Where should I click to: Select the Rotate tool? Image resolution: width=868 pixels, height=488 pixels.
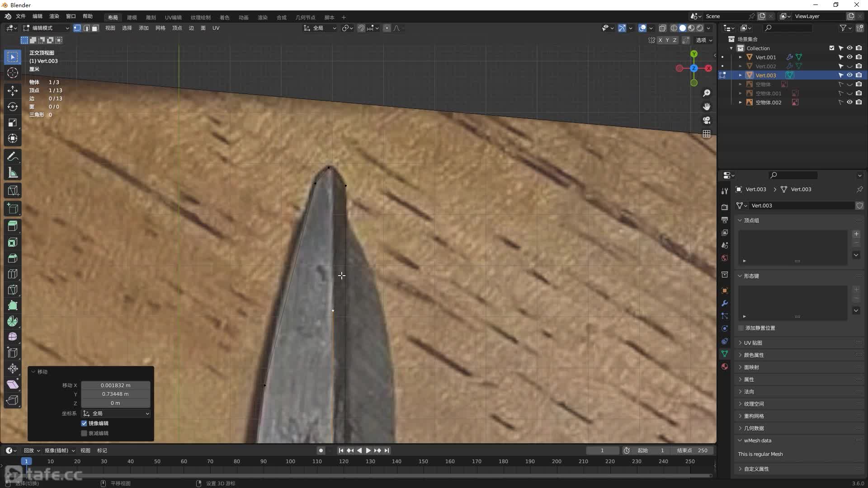pyautogui.click(x=13, y=107)
